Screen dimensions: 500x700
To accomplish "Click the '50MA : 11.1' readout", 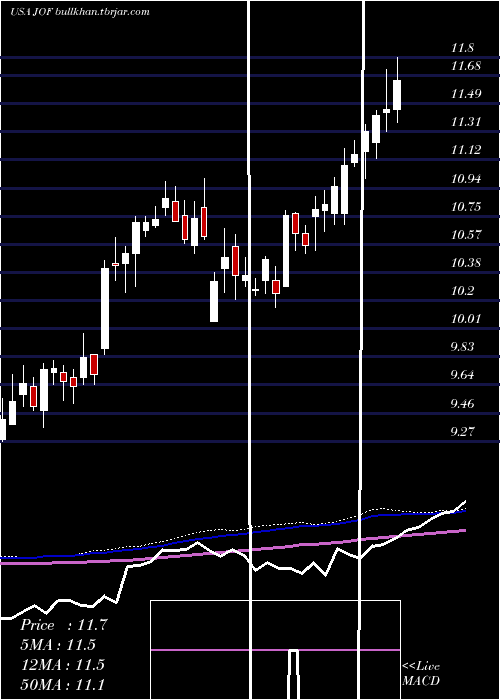I will (62, 684).
